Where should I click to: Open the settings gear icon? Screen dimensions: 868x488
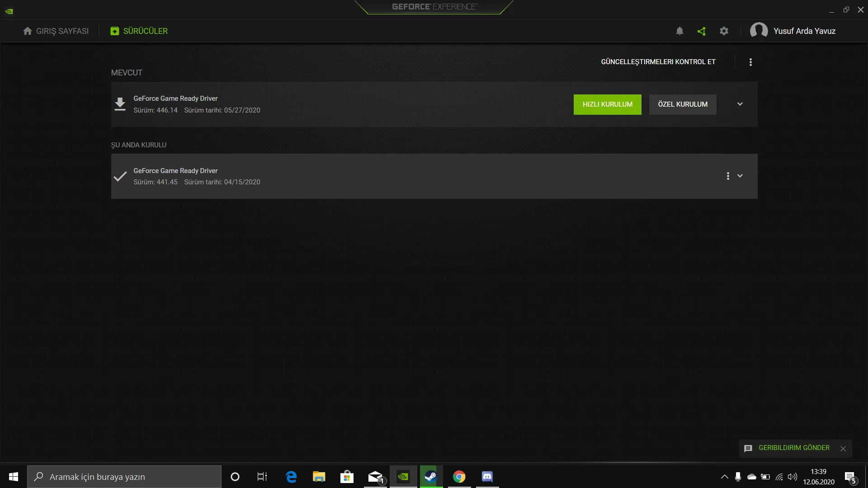(724, 31)
